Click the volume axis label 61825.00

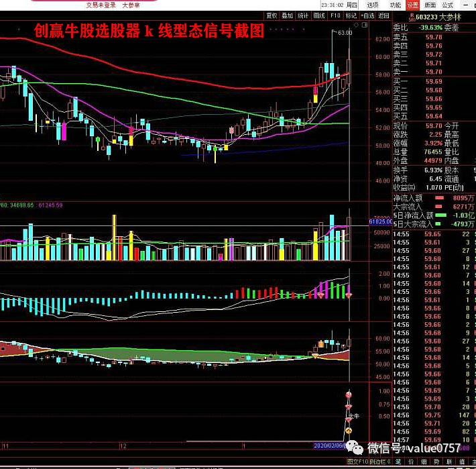(381, 222)
